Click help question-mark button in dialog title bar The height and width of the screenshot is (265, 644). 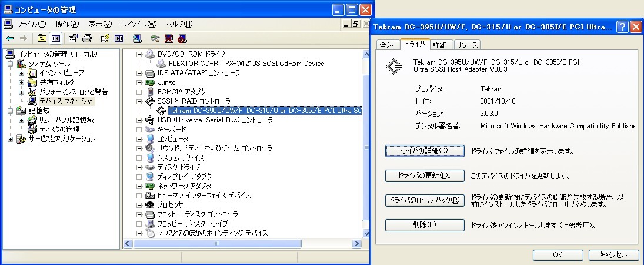tap(623, 26)
